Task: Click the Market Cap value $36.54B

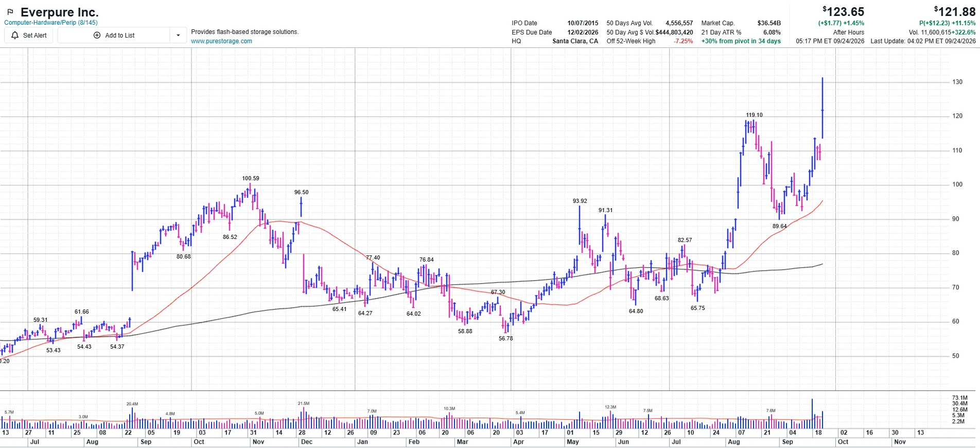Action: [769, 23]
